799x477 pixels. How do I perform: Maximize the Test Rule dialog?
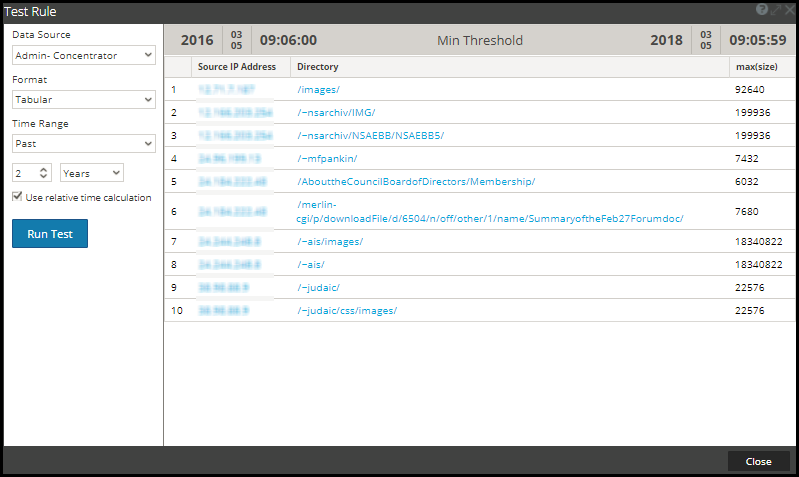tap(776, 10)
